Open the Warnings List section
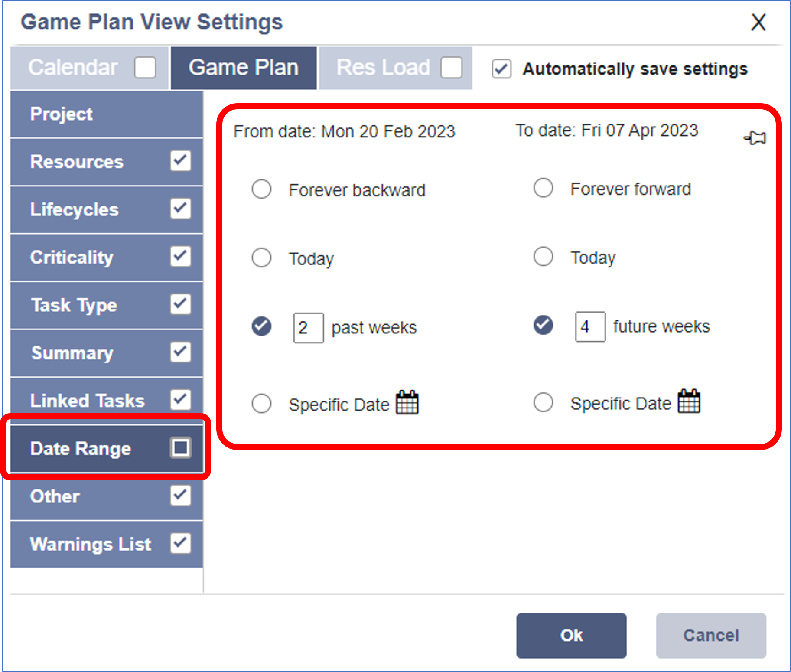The width and height of the screenshot is (791, 672). [91, 544]
